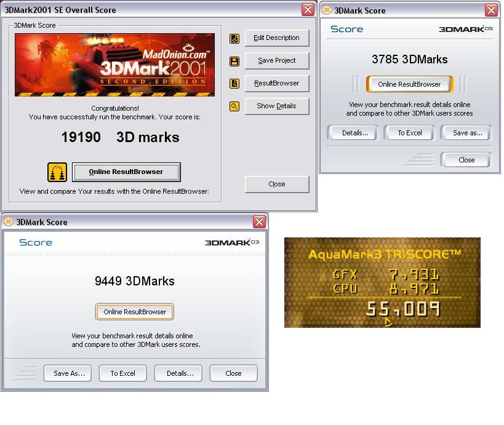Viewport: 504px width, 425px height.
Task: Close the 3DMark2001 SE Overall Score window via X
Action: (x=308, y=9)
